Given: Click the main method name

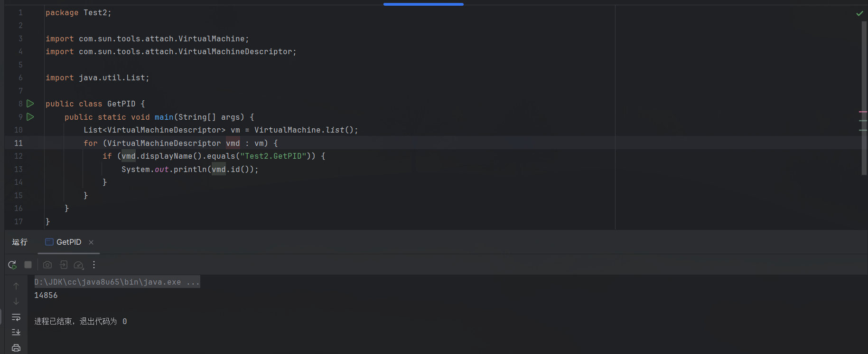Looking at the screenshot, I should [164, 117].
